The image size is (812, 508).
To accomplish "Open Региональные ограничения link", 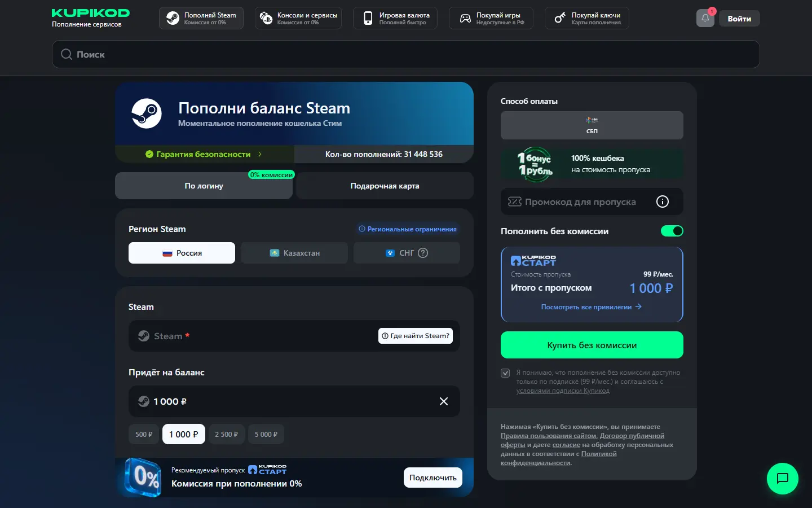I will 408,229.
